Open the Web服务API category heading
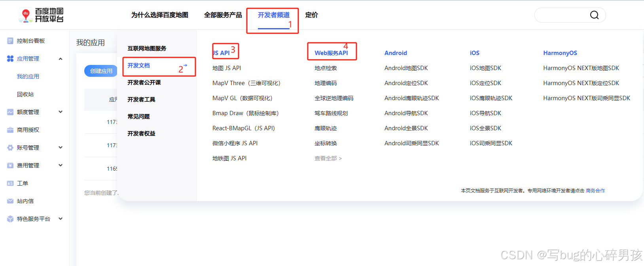Viewport: 644px width, 266px height. point(331,53)
